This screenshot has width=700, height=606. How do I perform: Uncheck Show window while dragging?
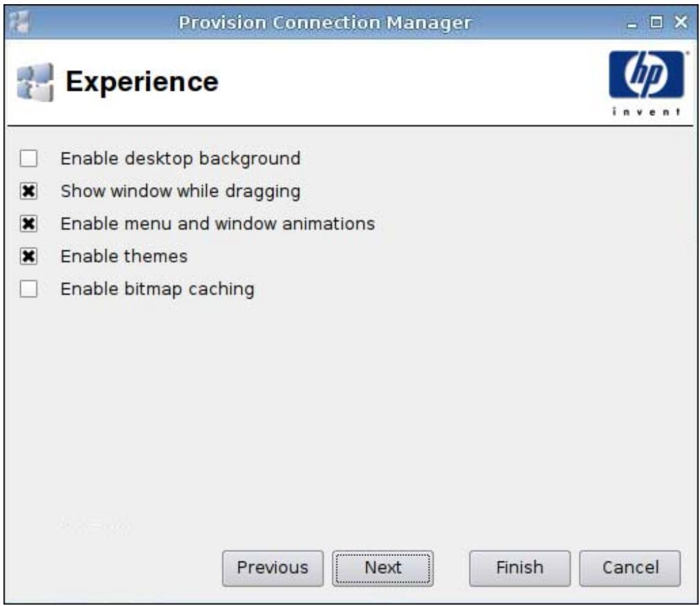point(28,191)
